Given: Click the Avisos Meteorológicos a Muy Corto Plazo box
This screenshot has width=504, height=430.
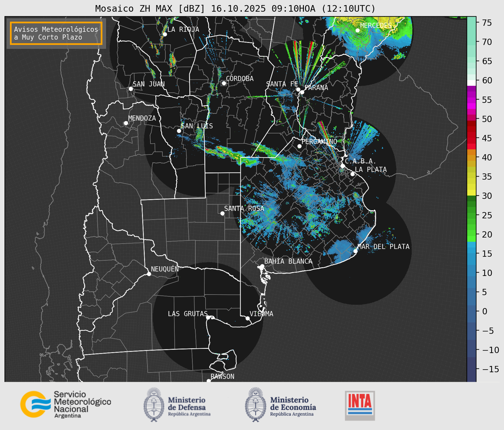Looking at the screenshot, I should (56, 33).
